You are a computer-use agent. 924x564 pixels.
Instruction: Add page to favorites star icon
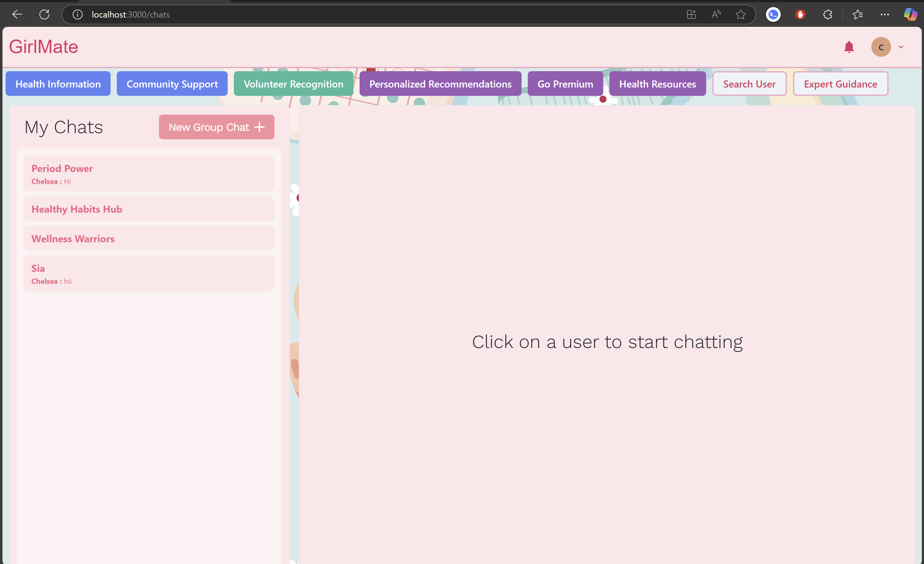740,14
